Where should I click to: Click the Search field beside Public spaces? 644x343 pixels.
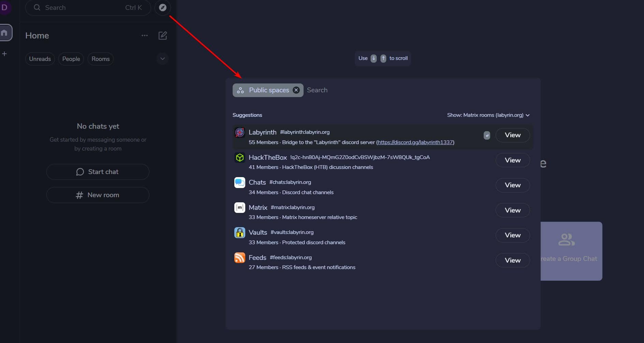(420, 90)
